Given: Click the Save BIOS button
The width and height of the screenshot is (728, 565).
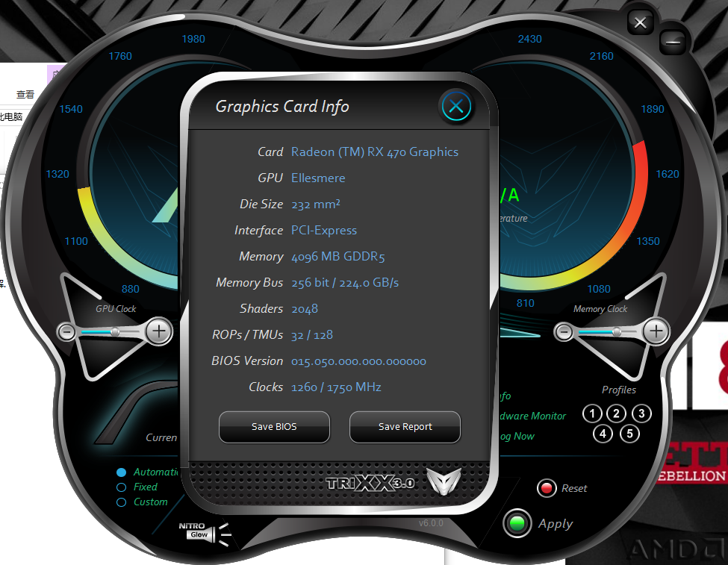Looking at the screenshot, I should [x=274, y=427].
